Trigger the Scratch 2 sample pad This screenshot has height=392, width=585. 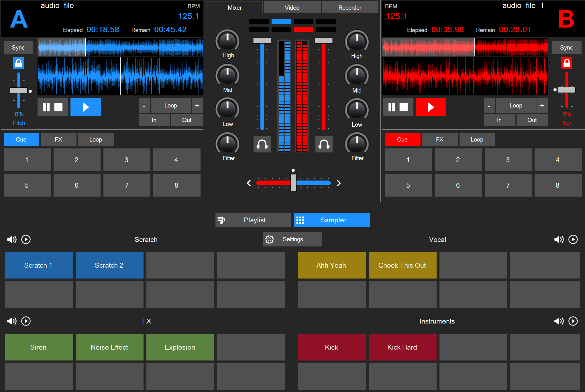click(109, 265)
